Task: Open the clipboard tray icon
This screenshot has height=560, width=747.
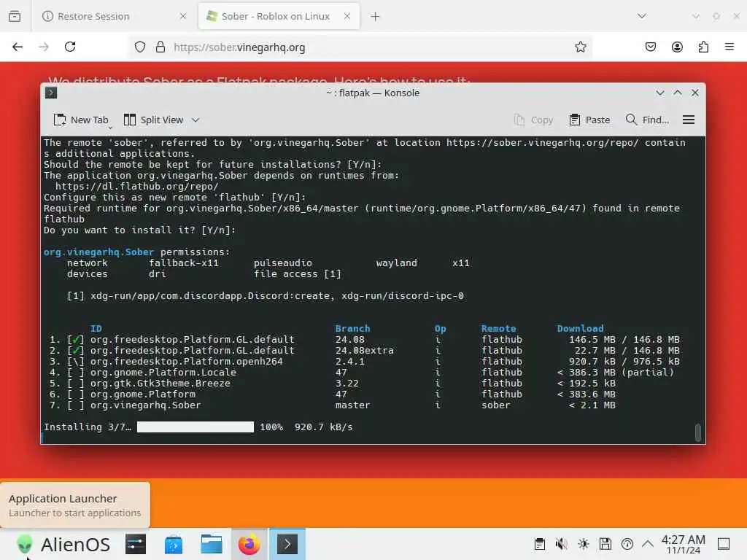Action: click(539, 544)
